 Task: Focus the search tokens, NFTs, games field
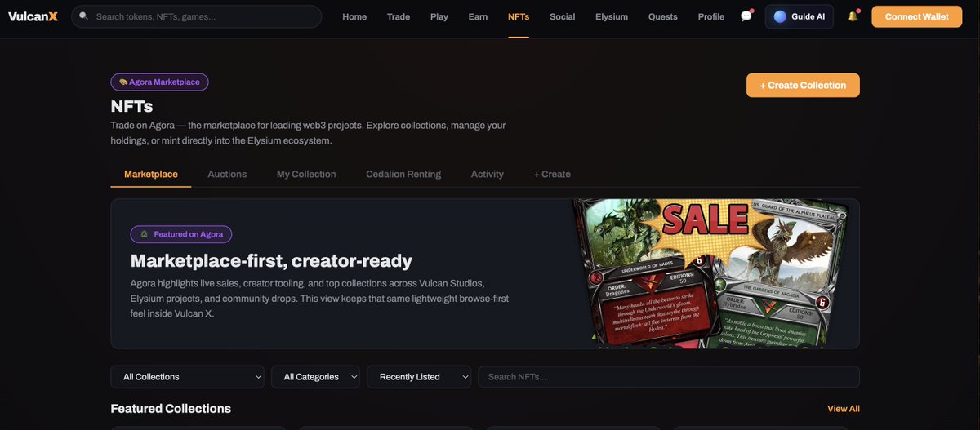(196, 16)
